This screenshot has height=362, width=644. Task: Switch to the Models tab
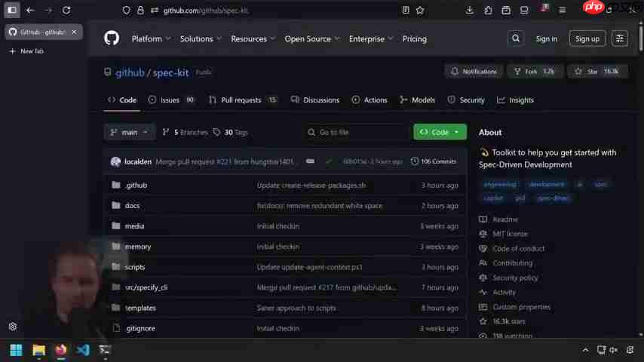(417, 100)
